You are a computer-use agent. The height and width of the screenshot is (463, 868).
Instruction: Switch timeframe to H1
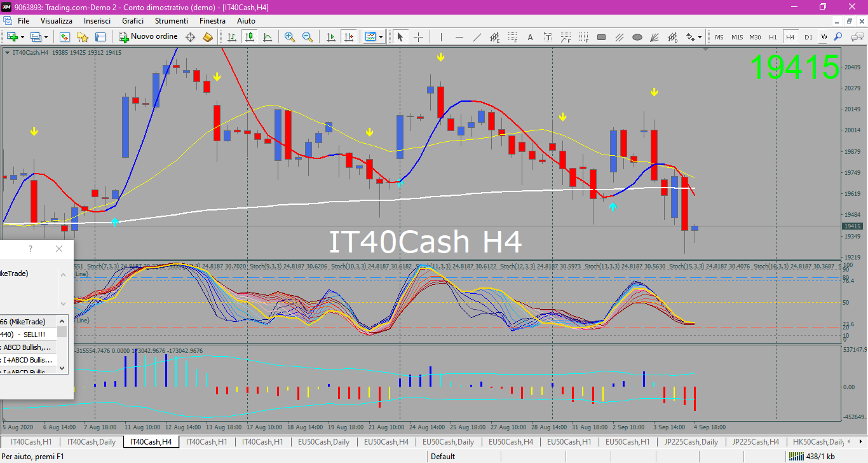(773, 37)
